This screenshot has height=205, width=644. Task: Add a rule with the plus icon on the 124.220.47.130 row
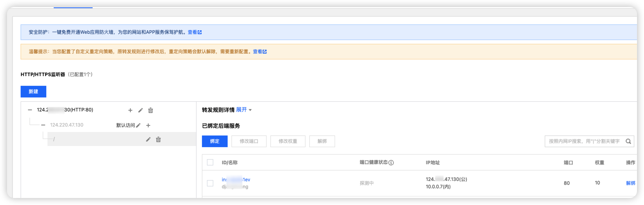pyautogui.click(x=148, y=125)
